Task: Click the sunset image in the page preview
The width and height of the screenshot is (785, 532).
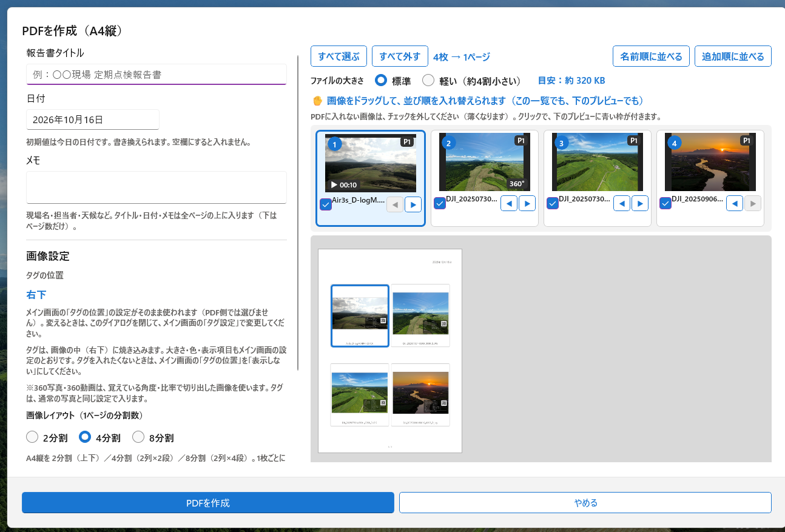Action: [420, 394]
